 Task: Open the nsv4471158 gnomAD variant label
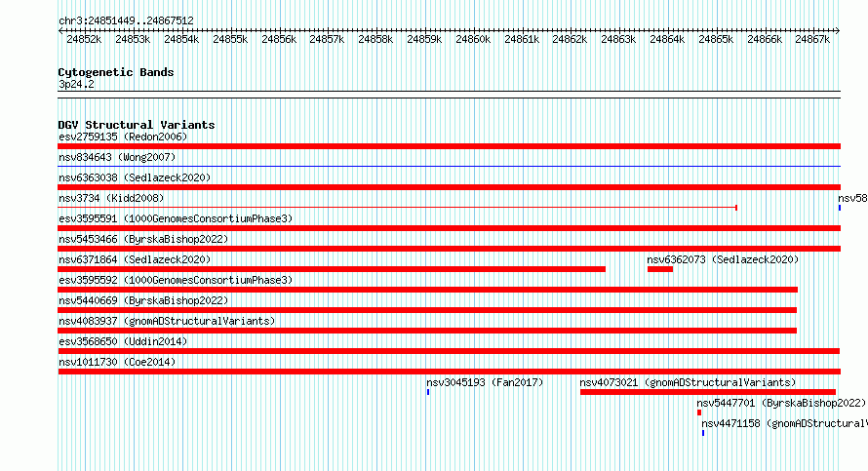[x=784, y=423]
